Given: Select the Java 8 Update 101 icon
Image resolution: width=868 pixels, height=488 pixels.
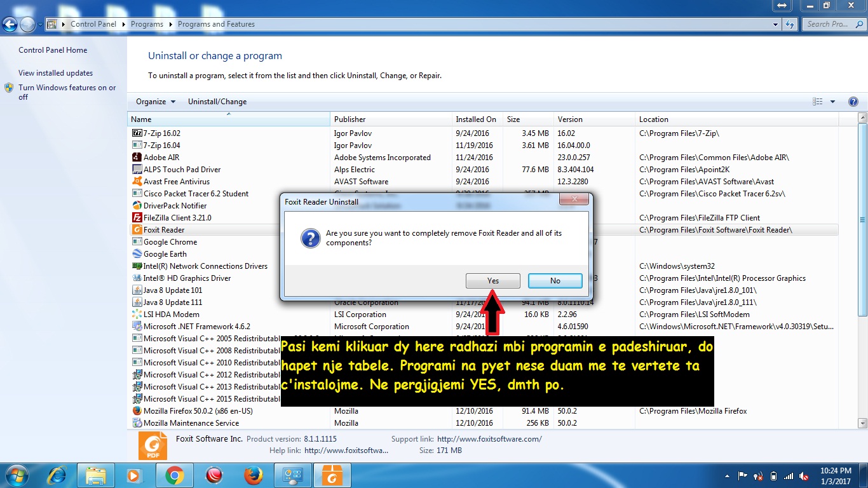Looking at the screenshot, I should 137,290.
